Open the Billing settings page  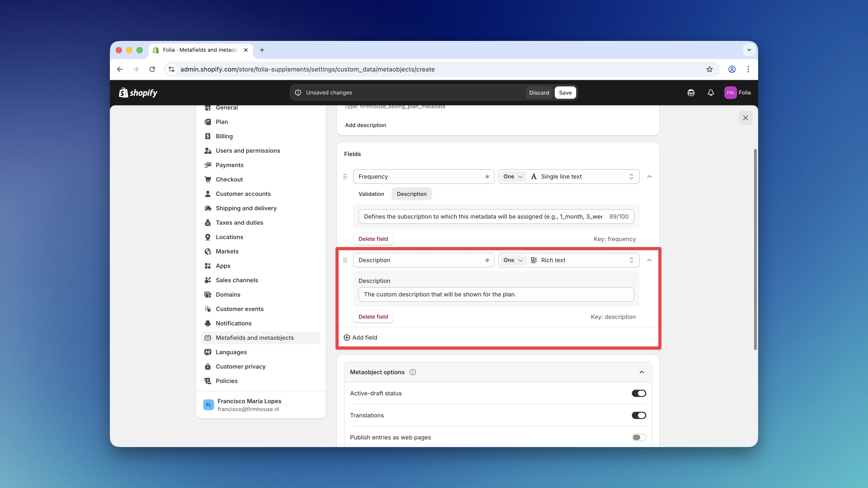[x=260, y=136]
